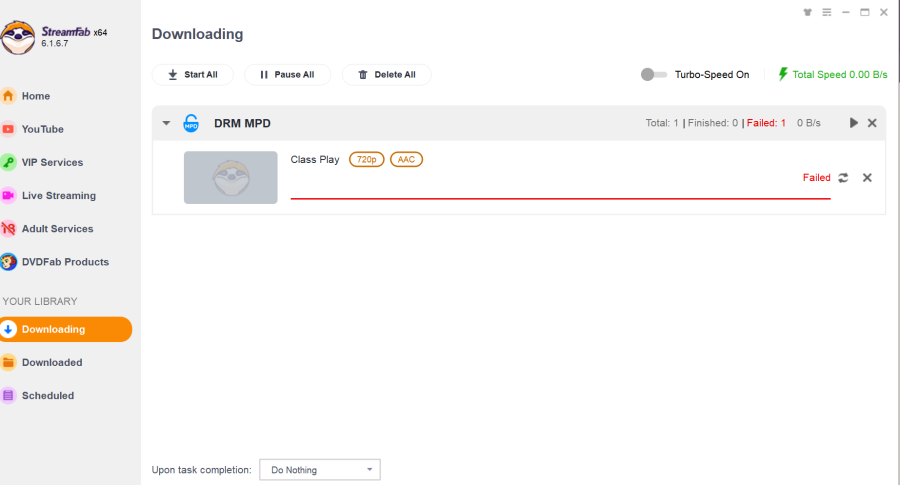This screenshot has width=900, height=485.
Task: Open DVDFab Products in the sidebar
Action: click(x=65, y=262)
